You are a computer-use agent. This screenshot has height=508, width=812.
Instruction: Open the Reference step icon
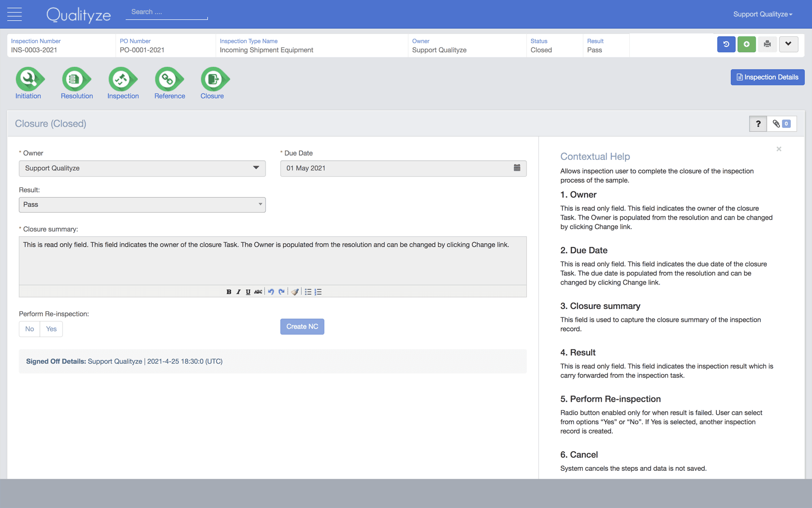(169, 80)
